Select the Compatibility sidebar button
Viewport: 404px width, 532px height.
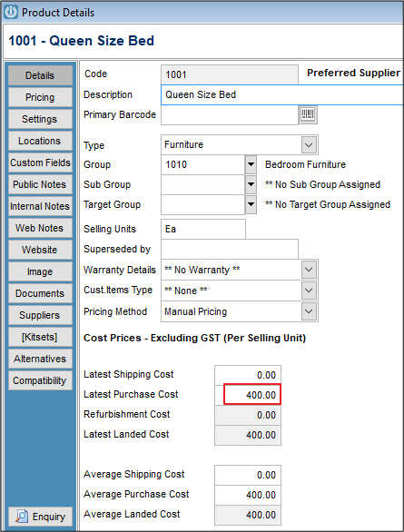(40, 380)
